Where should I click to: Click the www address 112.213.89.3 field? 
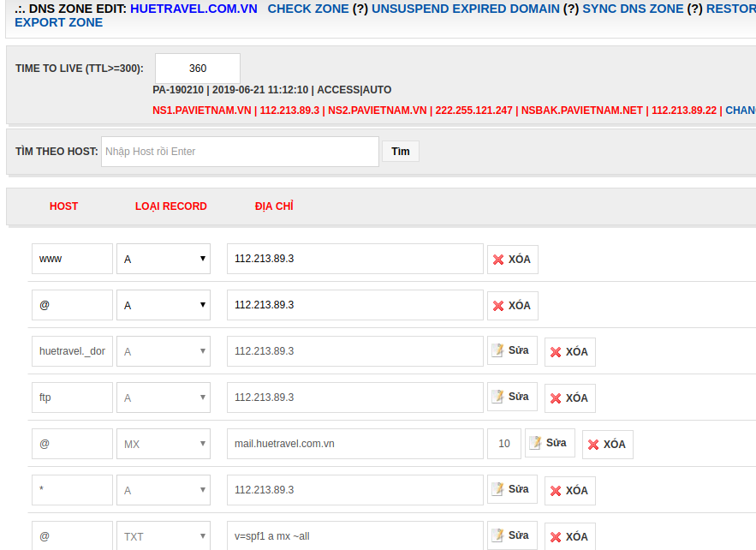354,259
